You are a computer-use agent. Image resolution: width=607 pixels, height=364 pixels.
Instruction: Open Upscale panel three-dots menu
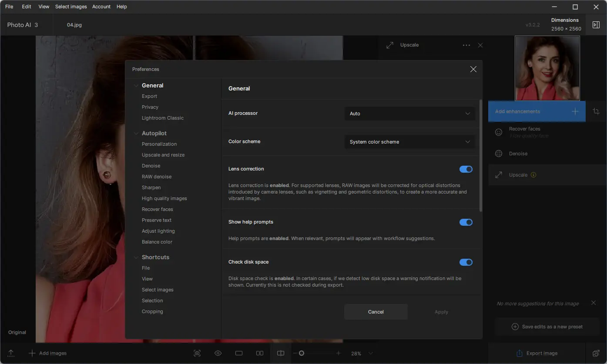[466, 45]
